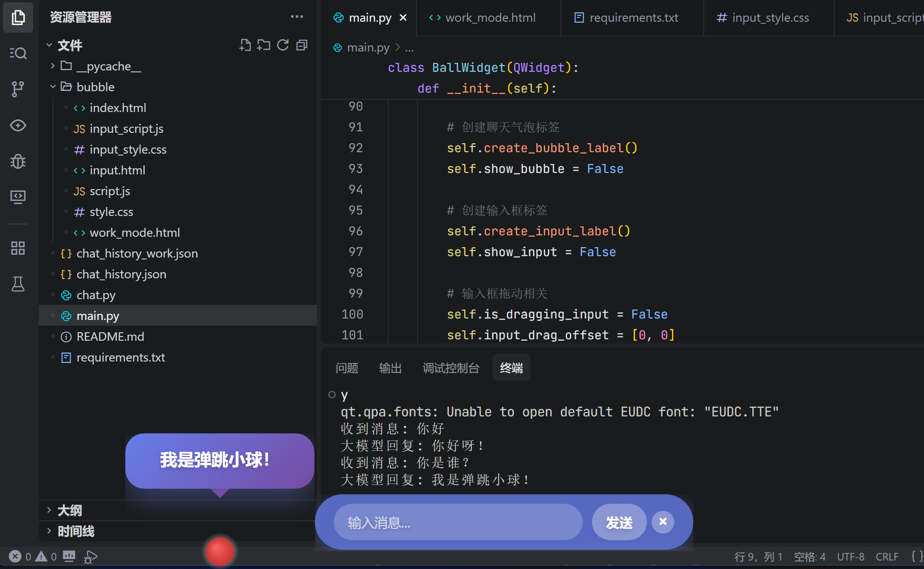Open input_script.js in explorer tree
Image resolution: width=924 pixels, height=569 pixels.
(x=178, y=129)
